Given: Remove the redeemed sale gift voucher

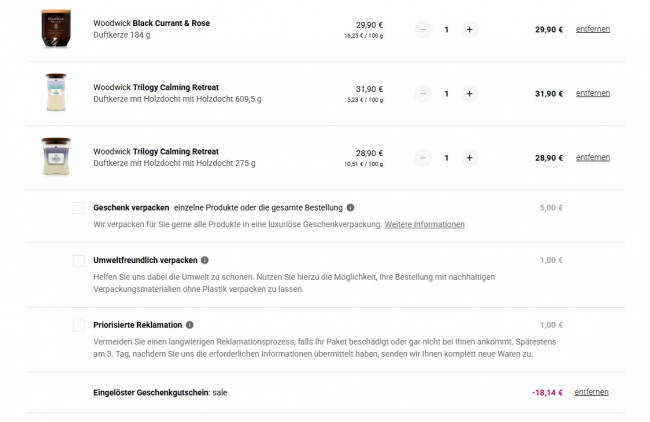Looking at the screenshot, I should 592,392.
